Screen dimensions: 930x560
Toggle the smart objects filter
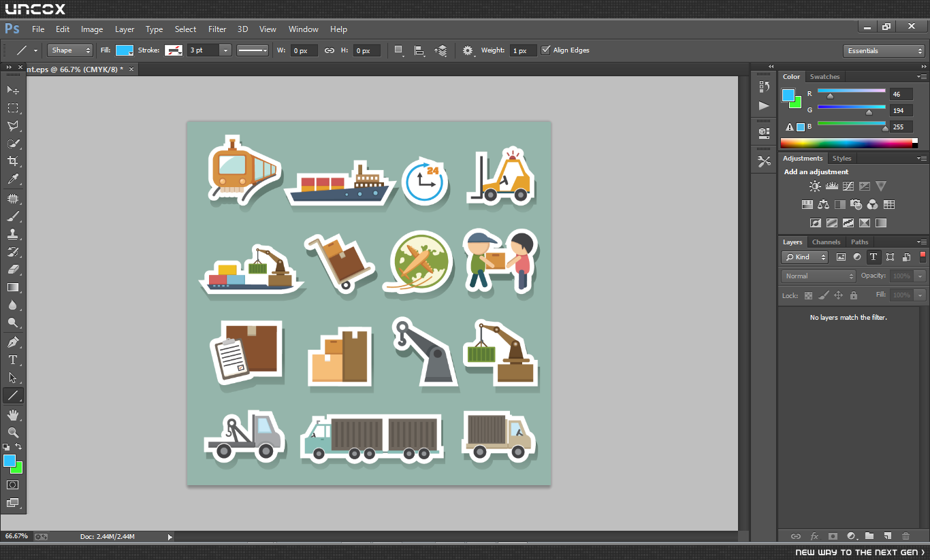907,257
